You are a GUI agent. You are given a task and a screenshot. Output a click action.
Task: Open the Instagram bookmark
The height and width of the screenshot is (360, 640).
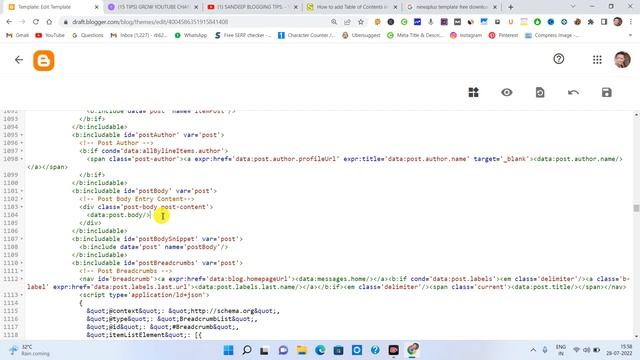click(466, 36)
